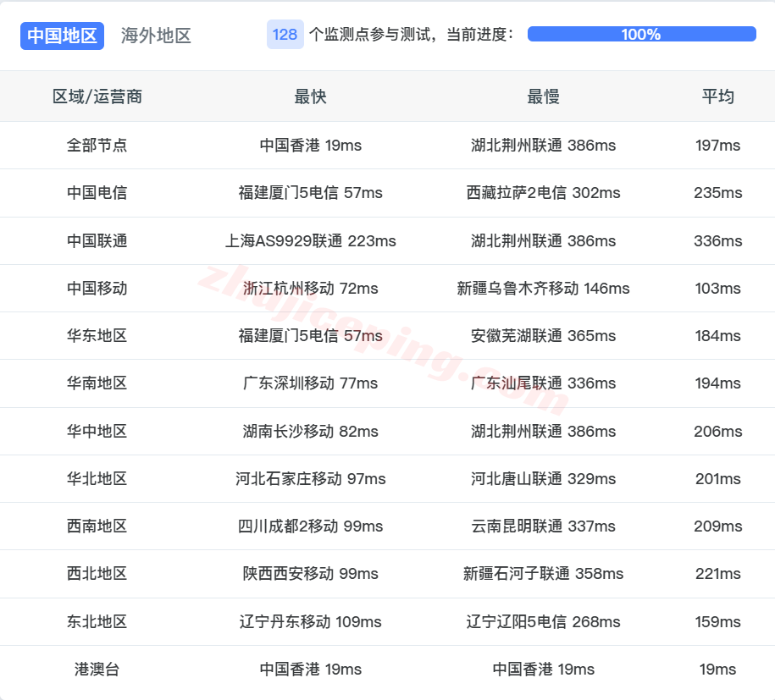Viewport: 775px width, 700px height.
Task: Select 辽宁辽阳5电信 268ms cell
Action: 543,622
